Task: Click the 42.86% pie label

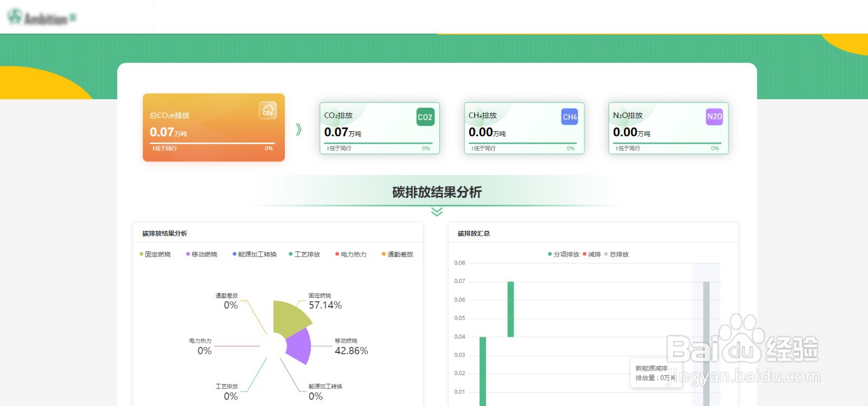Action: 351,351
